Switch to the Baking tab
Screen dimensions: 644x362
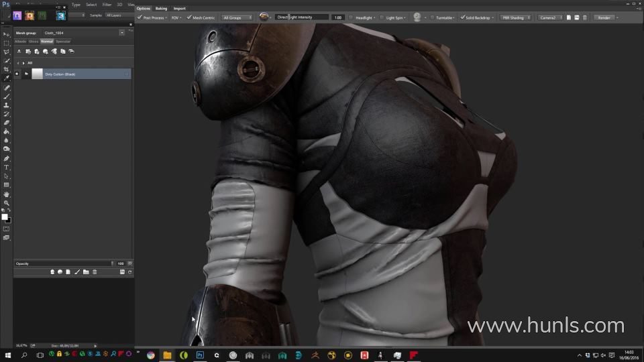click(x=161, y=8)
